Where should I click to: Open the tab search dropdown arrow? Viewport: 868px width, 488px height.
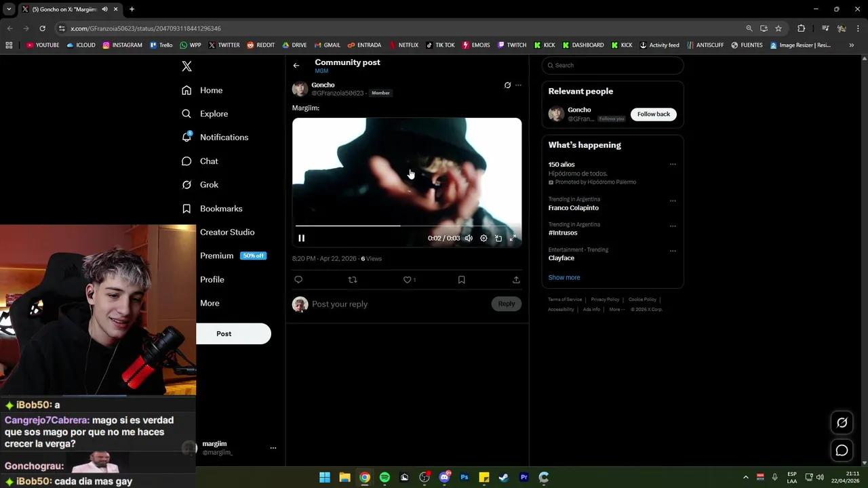[9, 9]
